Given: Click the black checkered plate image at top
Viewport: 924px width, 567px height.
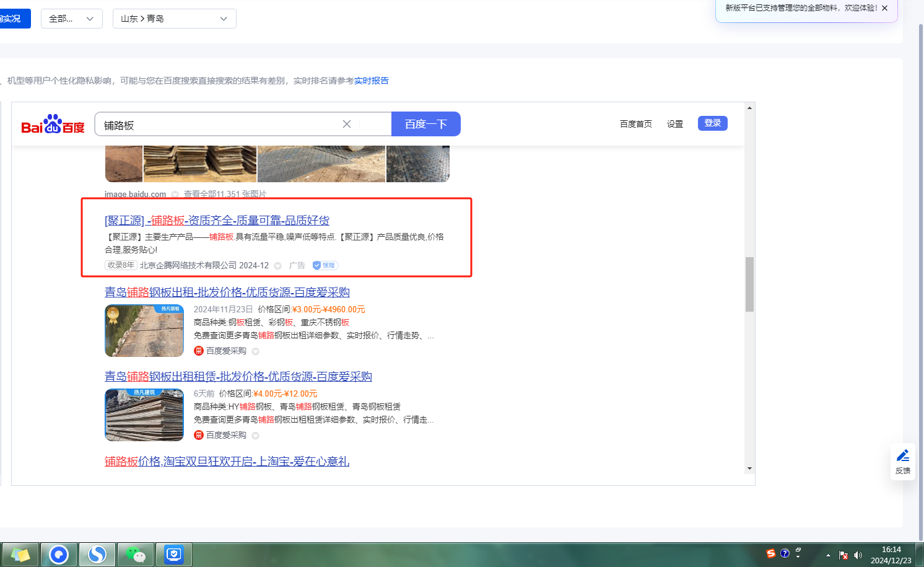Looking at the screenshot, I should 418,164.
